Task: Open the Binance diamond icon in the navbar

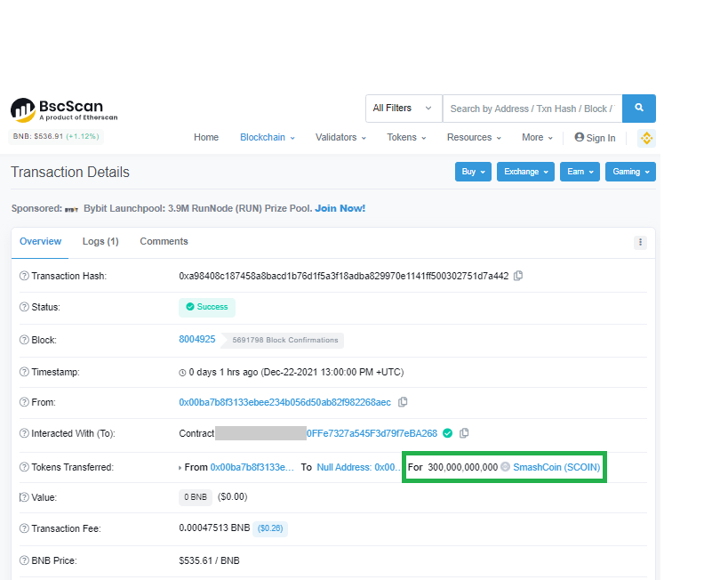Action: (646, 138)
